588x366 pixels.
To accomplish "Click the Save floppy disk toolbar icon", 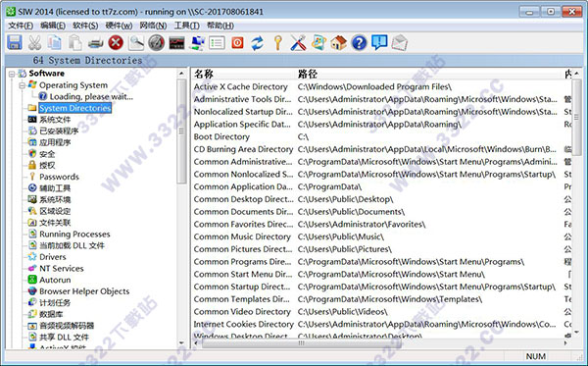I will pos(15,43).
